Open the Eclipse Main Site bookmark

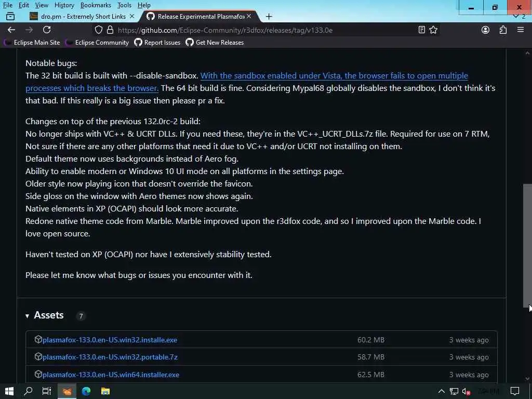32,43
